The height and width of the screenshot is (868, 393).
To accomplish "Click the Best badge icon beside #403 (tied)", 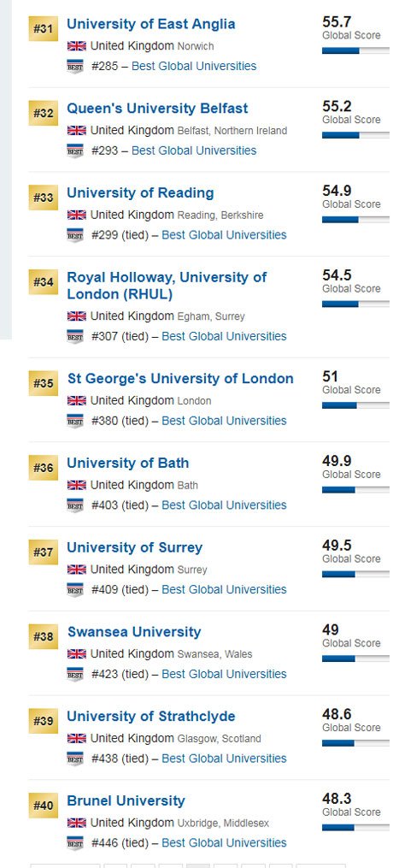I will pyautogui.click(x=75, y=505).
